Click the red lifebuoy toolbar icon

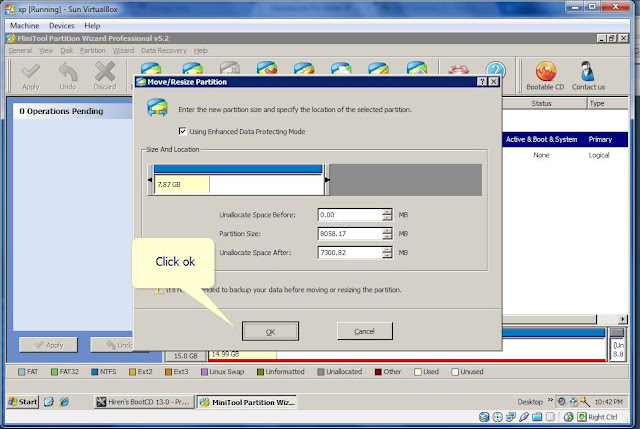[x=458, y=70]
